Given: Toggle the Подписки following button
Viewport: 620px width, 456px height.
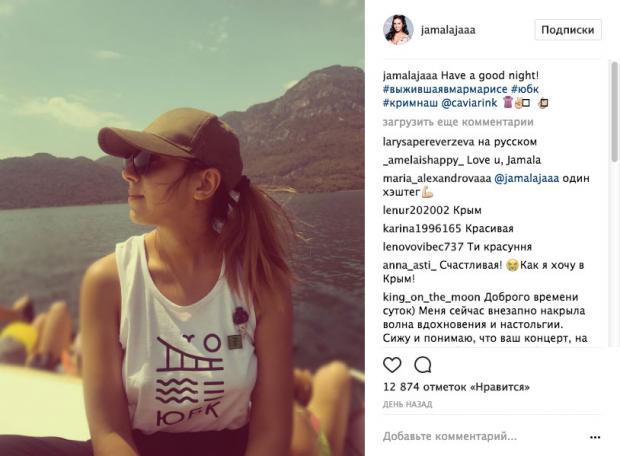Looking at the screenshot, I should click(x=568, y=30).
